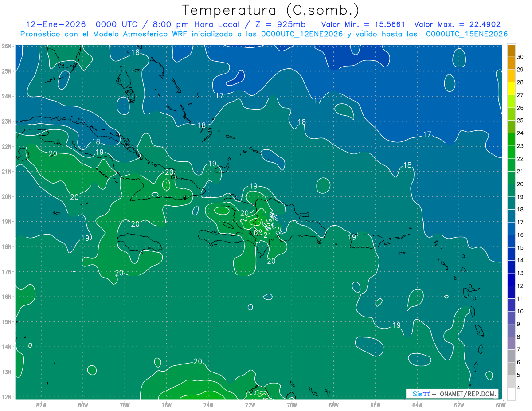Click latitude axis label "12N"
Screen dimensions: 532x411
pyautogui.click(x=6, y=397)
